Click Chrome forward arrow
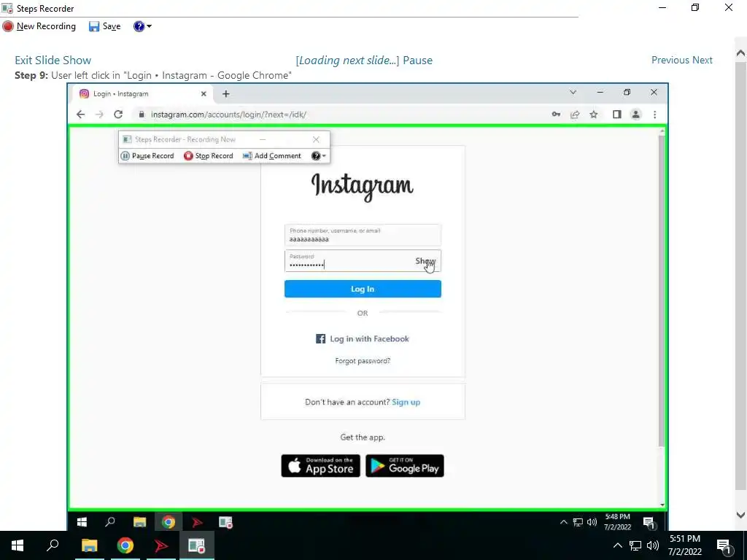This screenshot has width=747, height=560. point(99,114)
